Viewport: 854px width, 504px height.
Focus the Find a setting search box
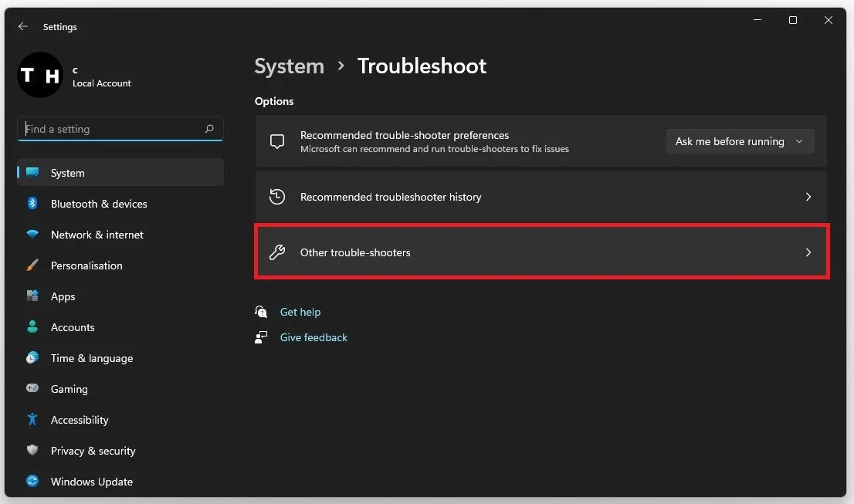coord(120,129)
